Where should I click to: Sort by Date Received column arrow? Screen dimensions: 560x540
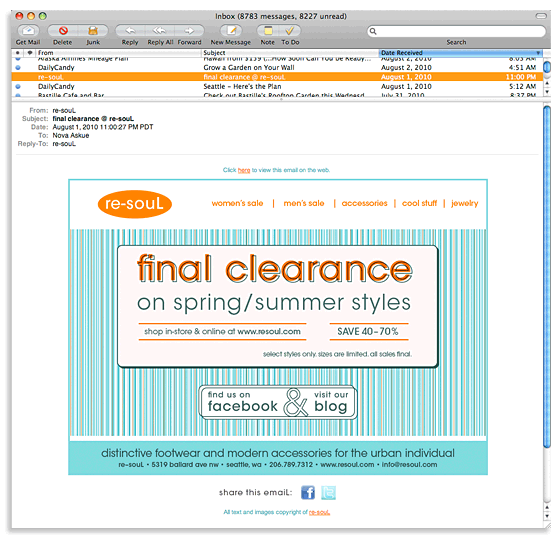(538, 53)
